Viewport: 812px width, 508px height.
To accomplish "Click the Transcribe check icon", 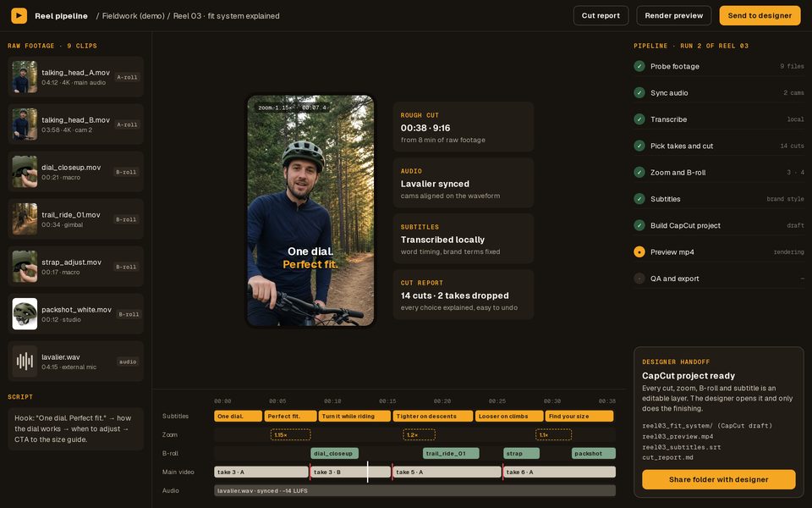I will pyautogui.click(x=639, y=119).
